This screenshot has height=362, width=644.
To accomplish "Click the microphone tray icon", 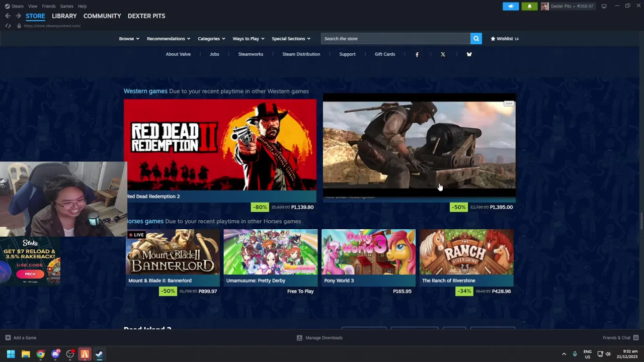I will [x=575, y=354].
